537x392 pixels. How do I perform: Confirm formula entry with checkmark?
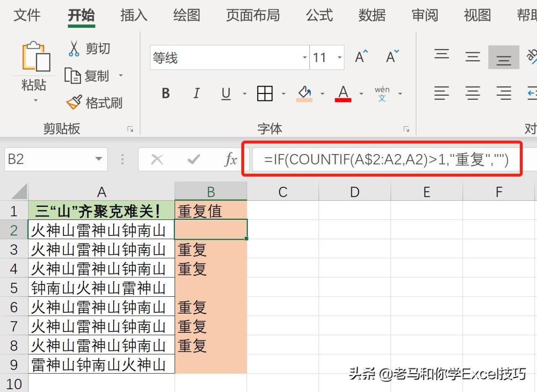(194, 159)
